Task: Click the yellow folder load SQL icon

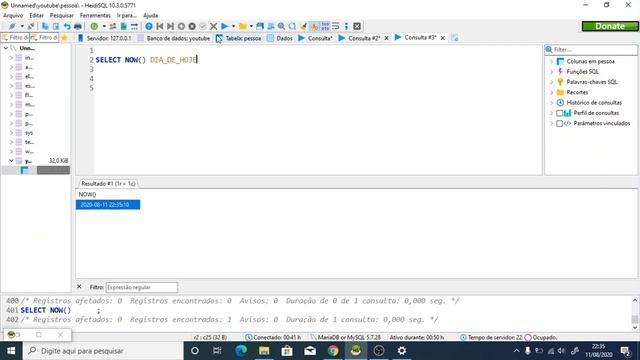Action: coord(243,26)
